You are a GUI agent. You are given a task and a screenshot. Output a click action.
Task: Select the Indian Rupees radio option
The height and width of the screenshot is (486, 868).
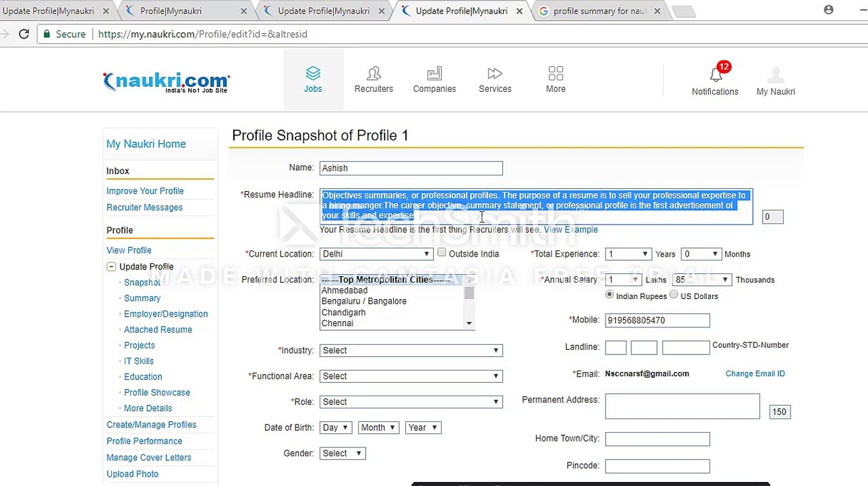point(610,295)
